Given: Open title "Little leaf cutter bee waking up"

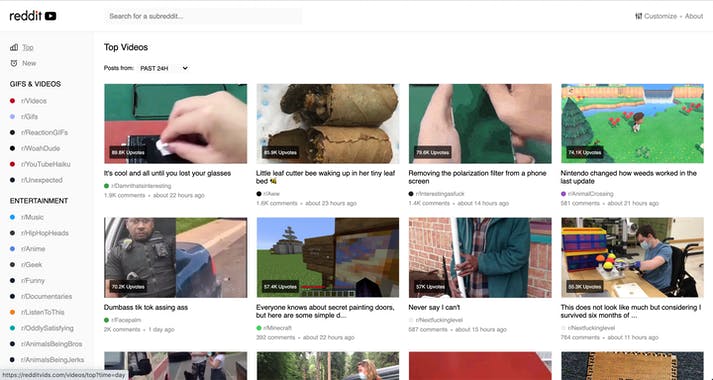Looking at the screenshot, I should (x=326, y=177).
